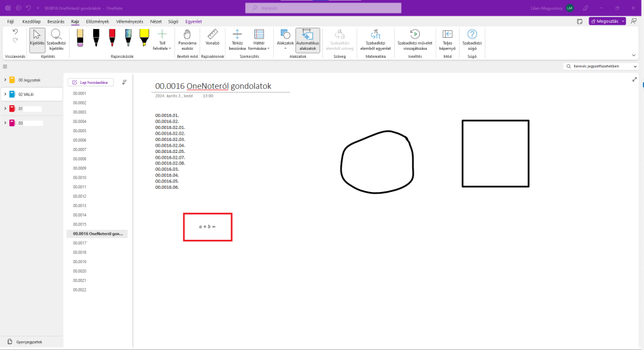Select the Szabadkézi kijelölés lasso tool
Screen dimensions: 644x350
(56, 39)
